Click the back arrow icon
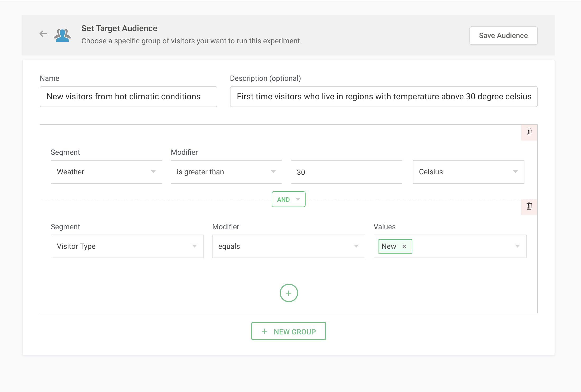Viewport: 581px width, 392px height. click(x=43, y=34)
